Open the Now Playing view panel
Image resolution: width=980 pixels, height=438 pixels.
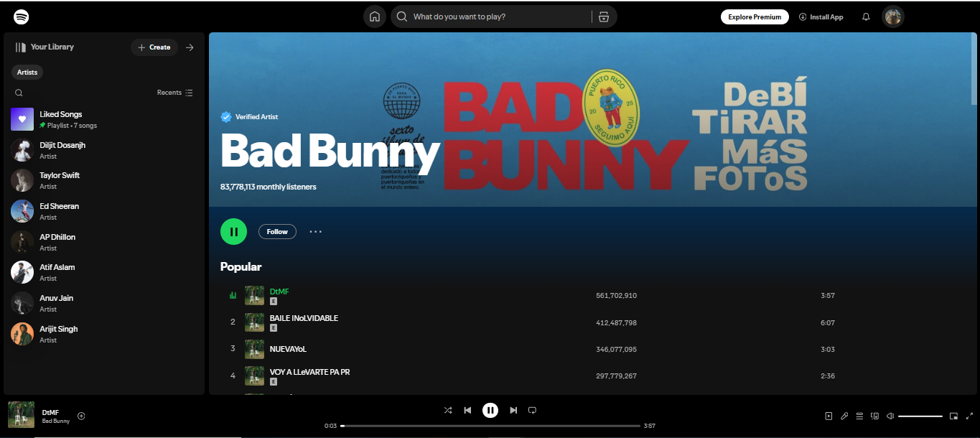829,416
